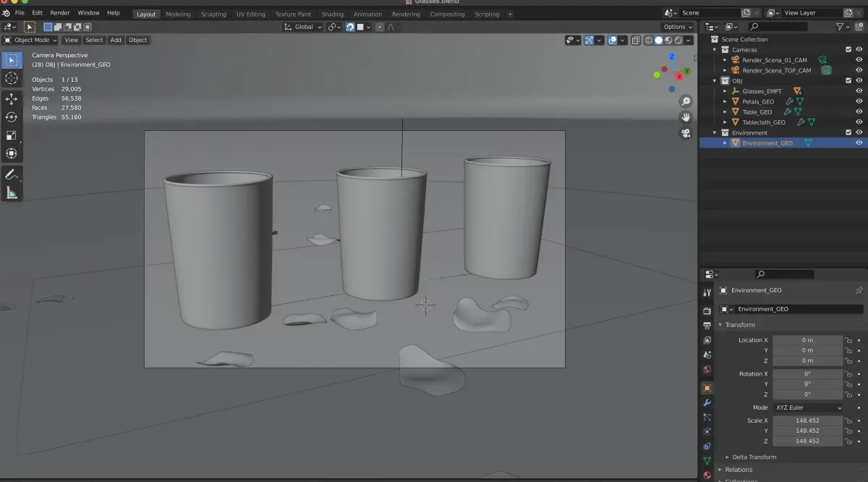Open the Modifier properties wrench tab

coord(707,402)
